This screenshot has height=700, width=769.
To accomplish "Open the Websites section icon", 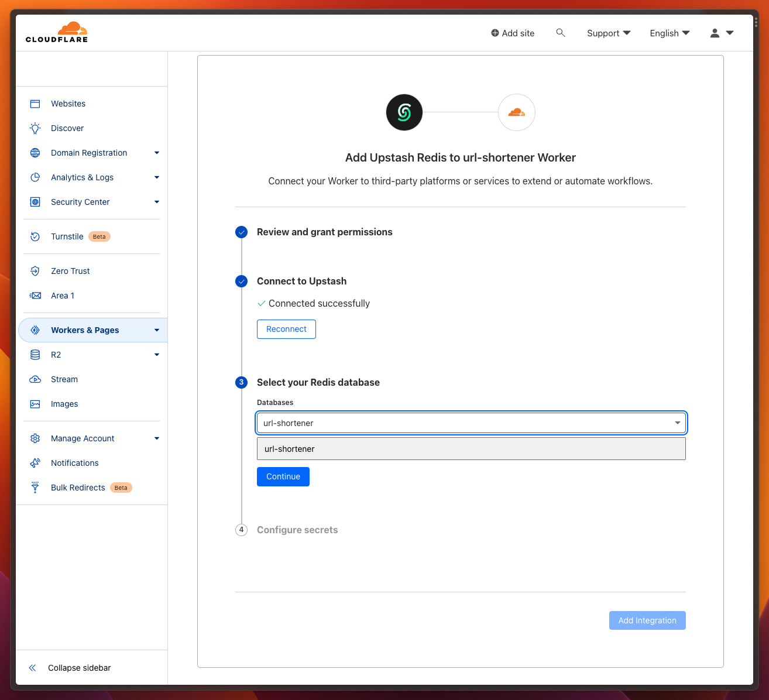I will (x=35, y=104).
